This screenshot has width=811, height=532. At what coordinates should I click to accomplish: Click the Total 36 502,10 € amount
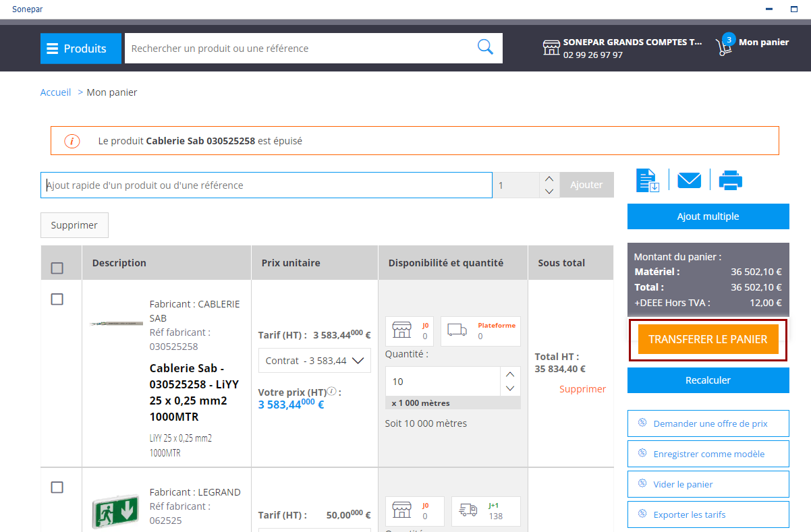(756, 287)
